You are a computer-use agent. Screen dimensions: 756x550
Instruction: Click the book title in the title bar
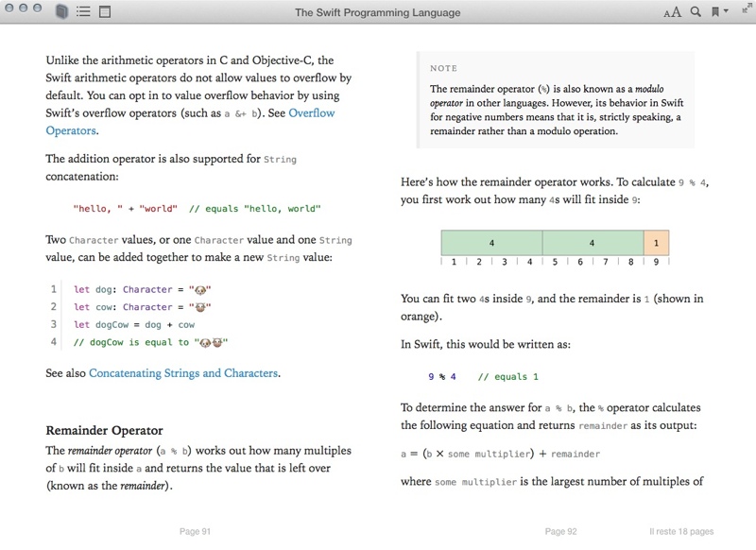pyautogui.click(x=377, y=12)
